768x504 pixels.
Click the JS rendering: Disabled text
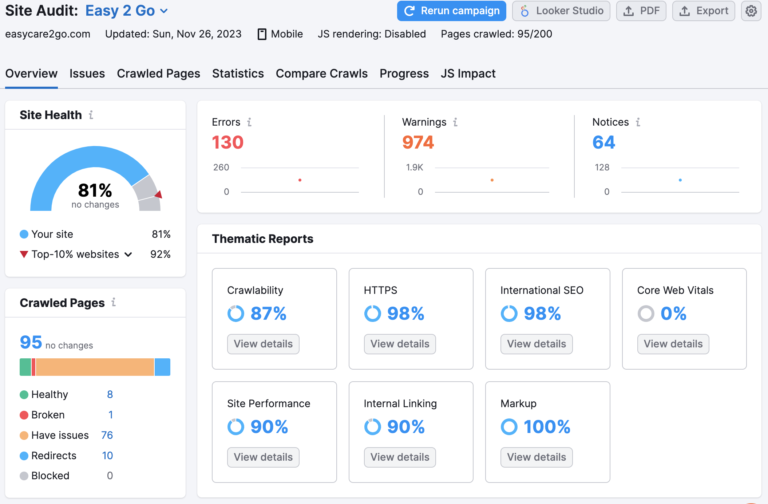(372, 34)
